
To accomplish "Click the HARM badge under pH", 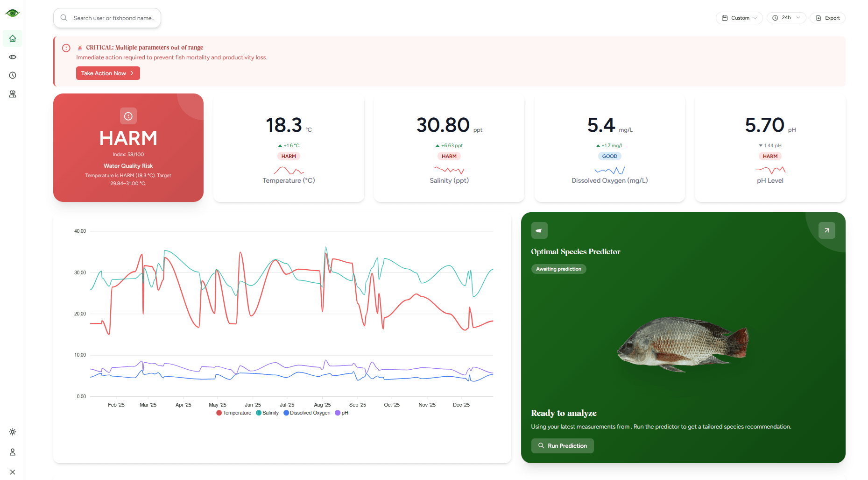I will tap(770, 156).
